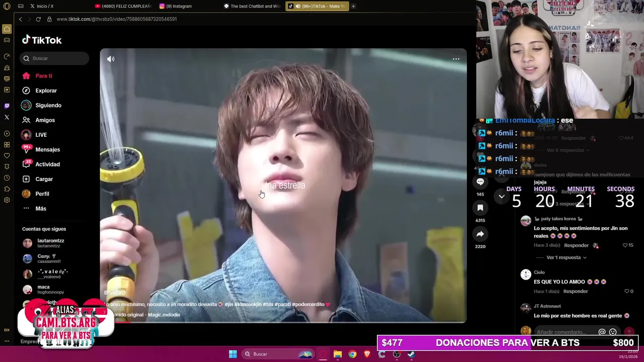644x362 pixels.
Task: Share the video with arrow icon
Action: click(x=480, y=234)
